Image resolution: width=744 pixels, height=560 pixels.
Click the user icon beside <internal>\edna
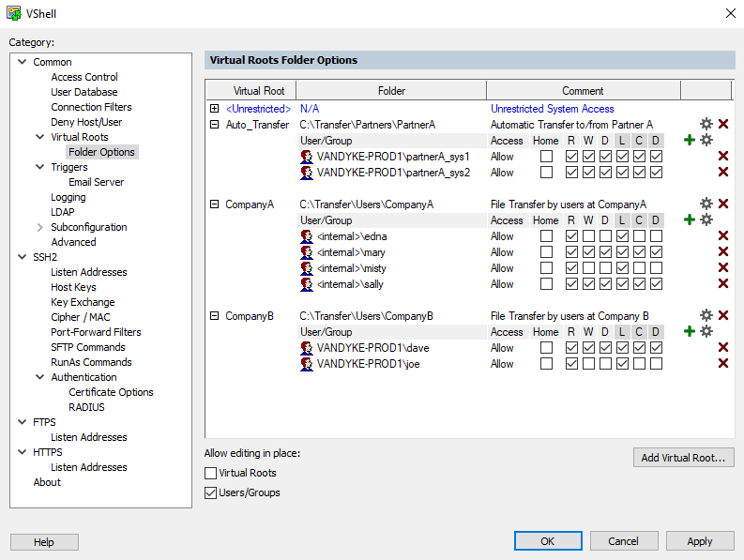coord(307,236)
